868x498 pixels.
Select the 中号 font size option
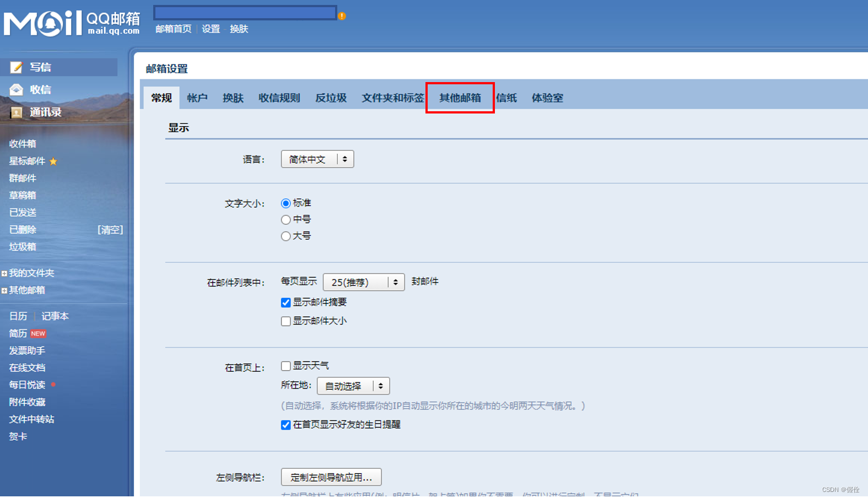[x=285, y=220]
